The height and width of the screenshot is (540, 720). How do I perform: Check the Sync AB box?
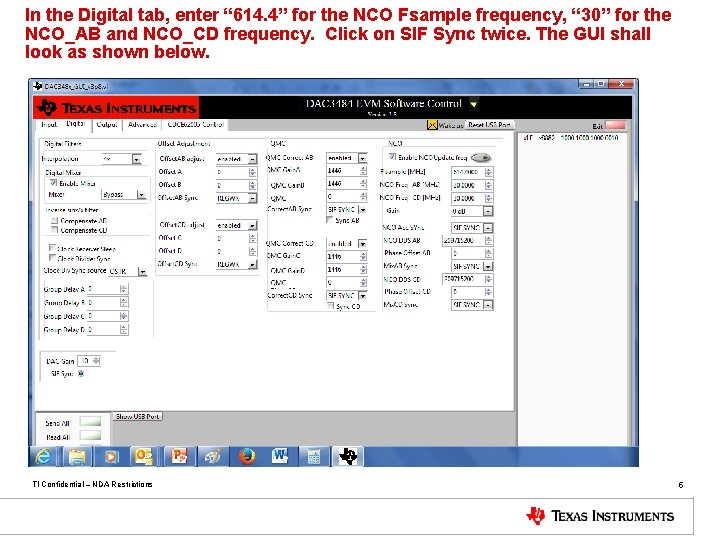click(x=329, y=220)
